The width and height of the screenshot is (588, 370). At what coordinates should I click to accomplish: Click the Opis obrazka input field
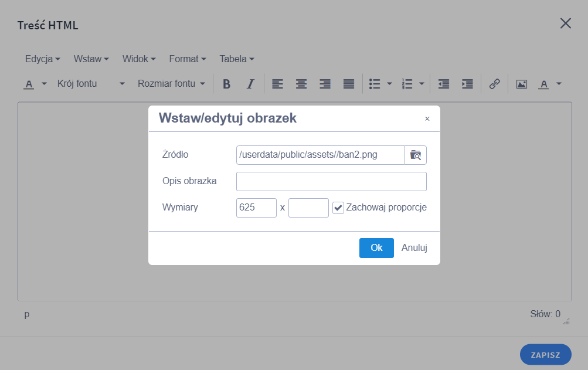pyautogui.click(x=331, y=181)
